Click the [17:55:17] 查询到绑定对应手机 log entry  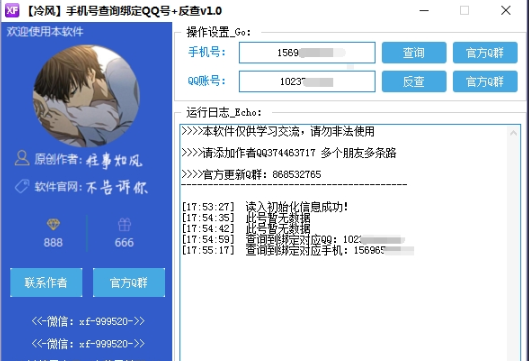click(x=298, y=250)
